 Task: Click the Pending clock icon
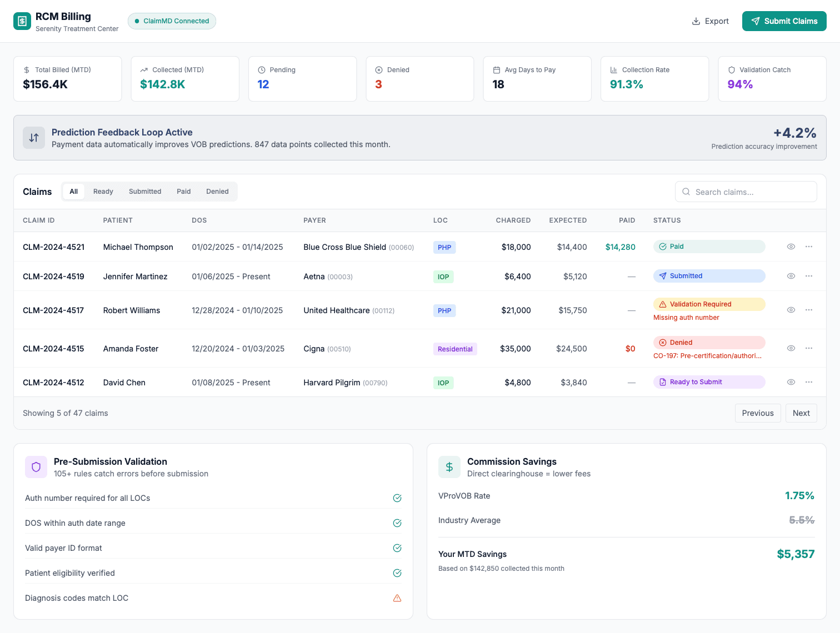(262, 69)
